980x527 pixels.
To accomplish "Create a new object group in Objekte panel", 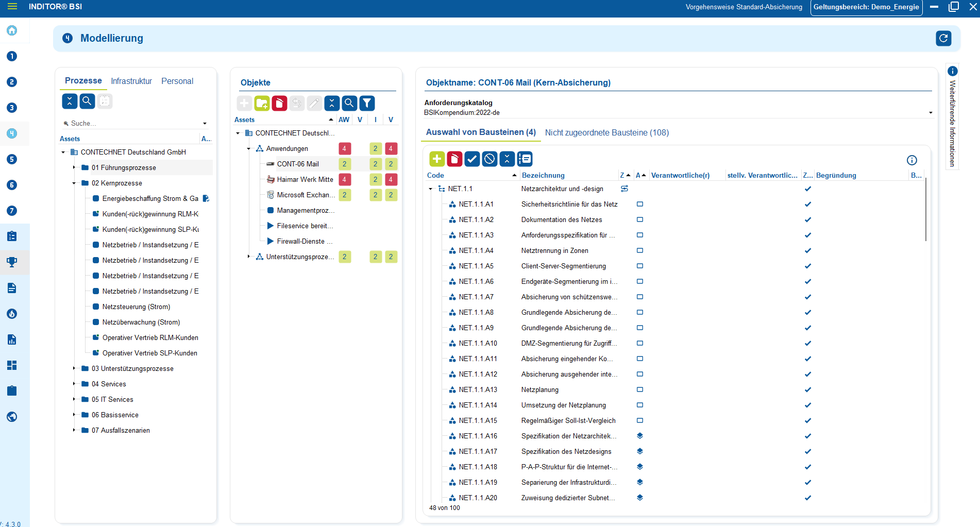I will 262,103.
